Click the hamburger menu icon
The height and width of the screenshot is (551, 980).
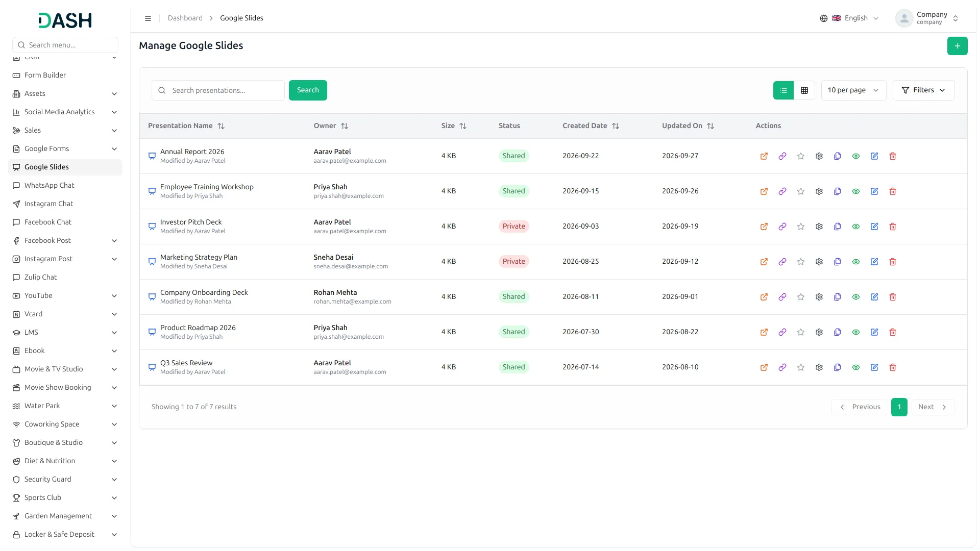[148, 18]
